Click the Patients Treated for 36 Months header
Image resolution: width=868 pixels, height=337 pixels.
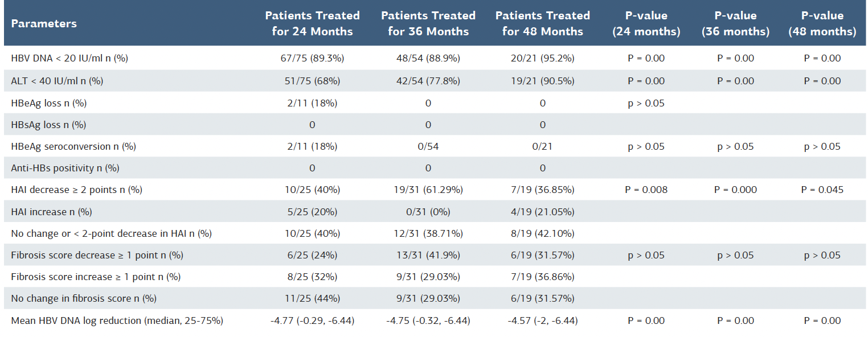(x=428, y=23)
